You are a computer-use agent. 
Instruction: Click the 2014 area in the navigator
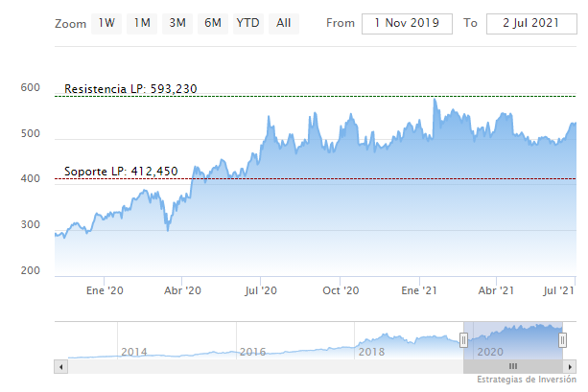134,352
